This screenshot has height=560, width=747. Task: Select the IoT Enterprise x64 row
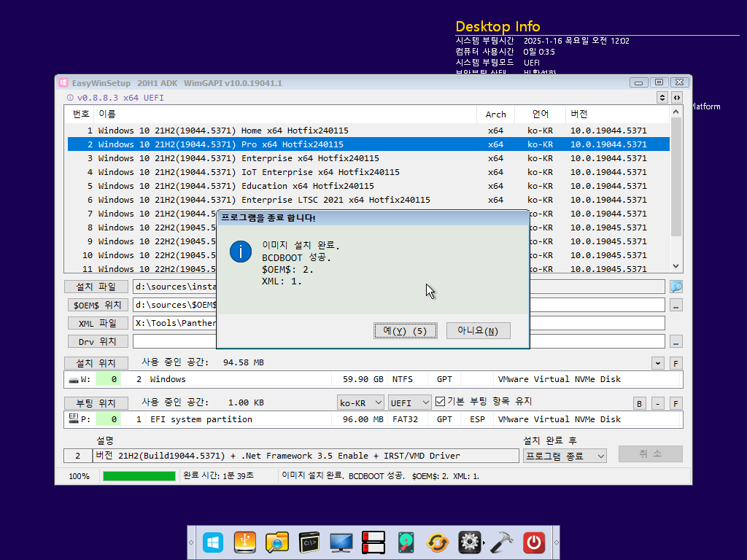[368, 172]
